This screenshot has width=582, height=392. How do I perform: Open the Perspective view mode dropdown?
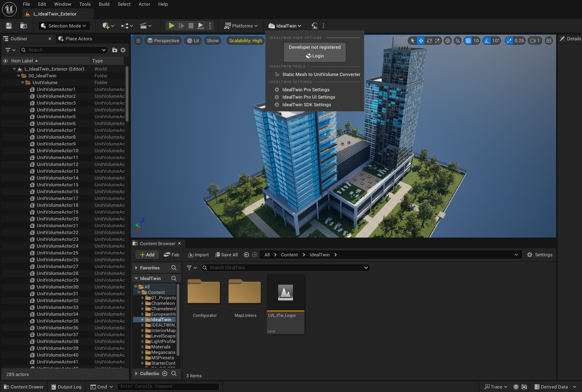pyautogui.click(x=163, y=41)
